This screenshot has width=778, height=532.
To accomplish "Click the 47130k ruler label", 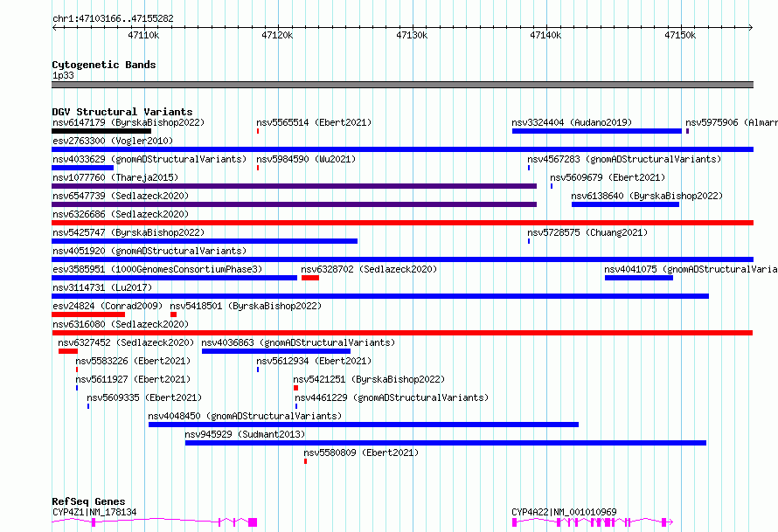I will (412, 35).
